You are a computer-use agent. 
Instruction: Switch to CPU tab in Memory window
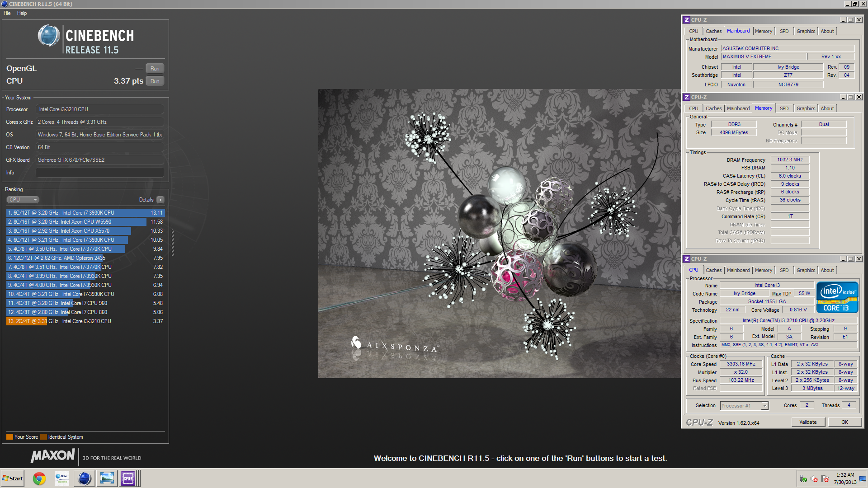pos(693,108)
